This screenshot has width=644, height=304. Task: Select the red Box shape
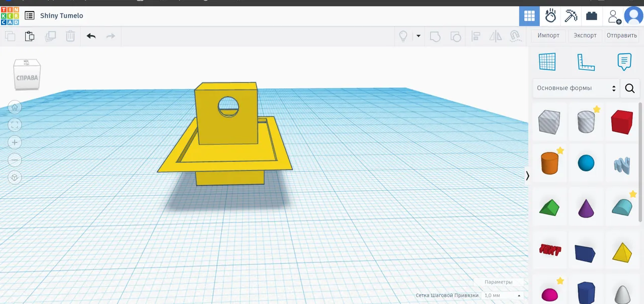(622, 122)
